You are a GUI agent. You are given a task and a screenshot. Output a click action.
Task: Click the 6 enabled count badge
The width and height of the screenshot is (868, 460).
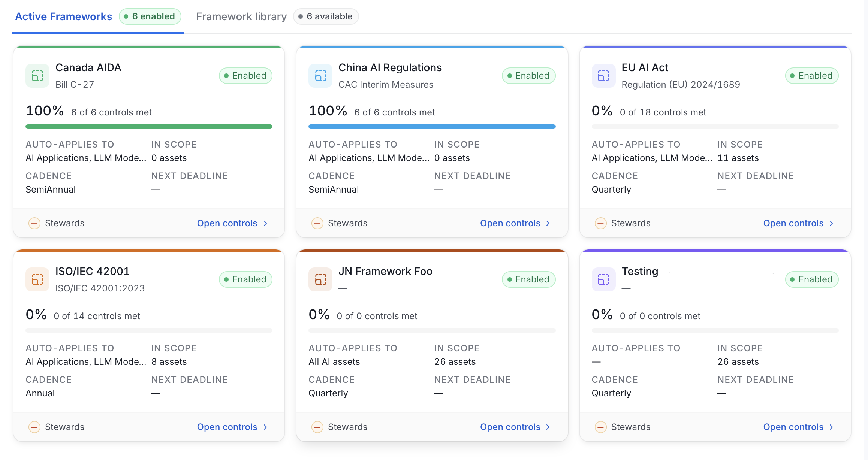point(150,16)
